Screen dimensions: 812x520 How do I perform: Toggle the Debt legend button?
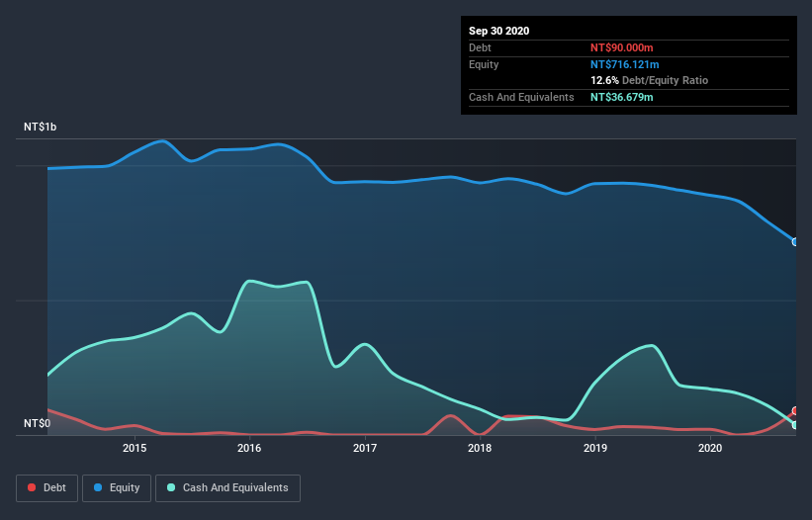pos(46,488)
